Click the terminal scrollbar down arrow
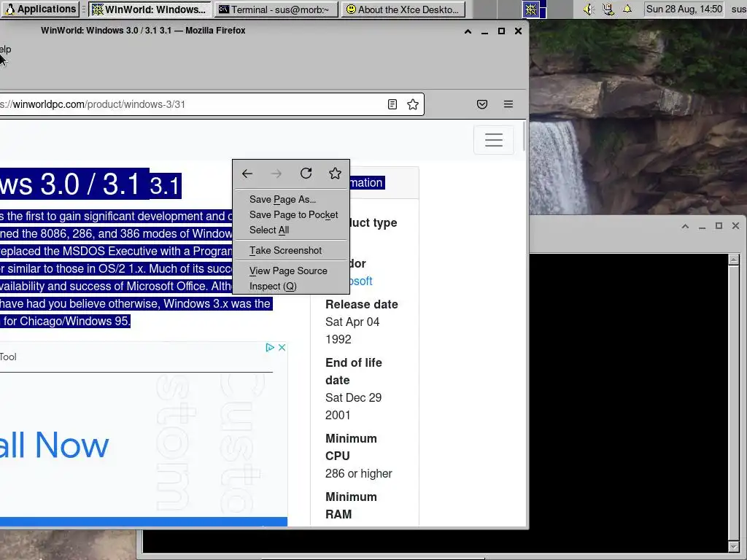The image size is (747, 560). 734,546
